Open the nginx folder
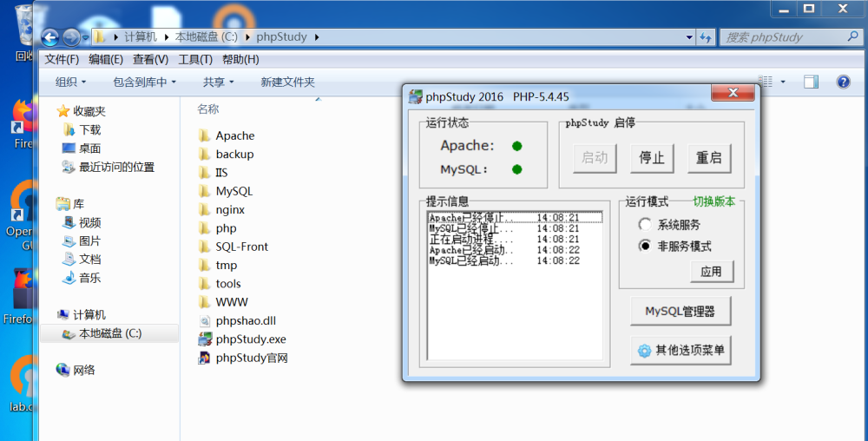This screenshot has height=441, width=868. (x=230, y=210)
